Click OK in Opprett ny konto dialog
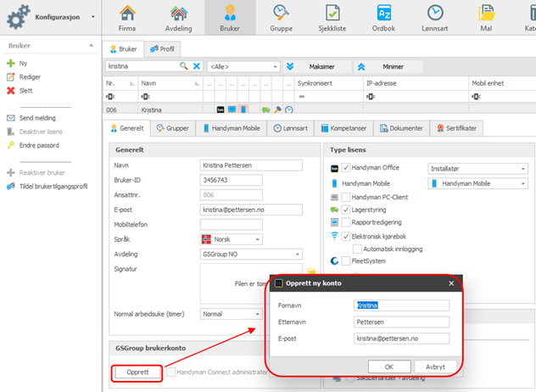536x392 pixels. 389,367
